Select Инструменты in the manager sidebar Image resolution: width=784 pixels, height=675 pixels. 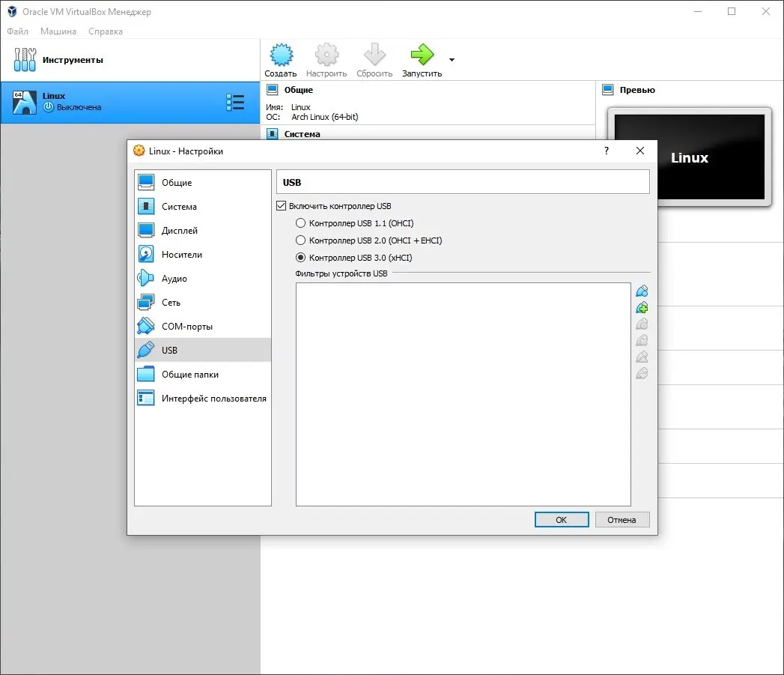click(x=130, y=60)
